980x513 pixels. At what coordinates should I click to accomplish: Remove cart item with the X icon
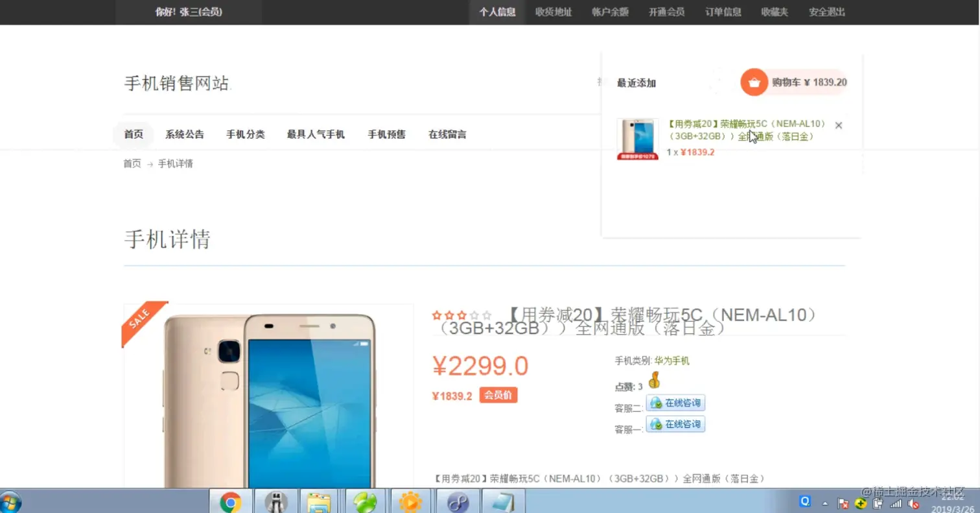coord(839,125)
